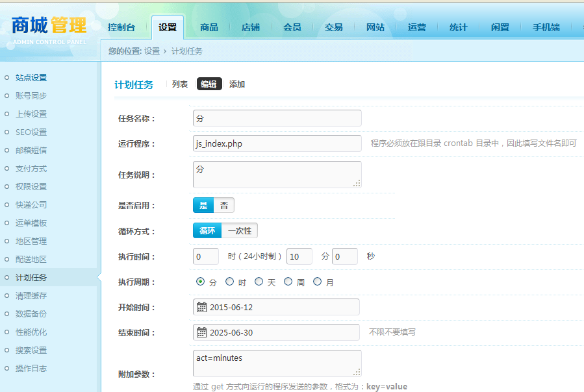Switch to the 添加 sub-tab

tap(237, 84)
